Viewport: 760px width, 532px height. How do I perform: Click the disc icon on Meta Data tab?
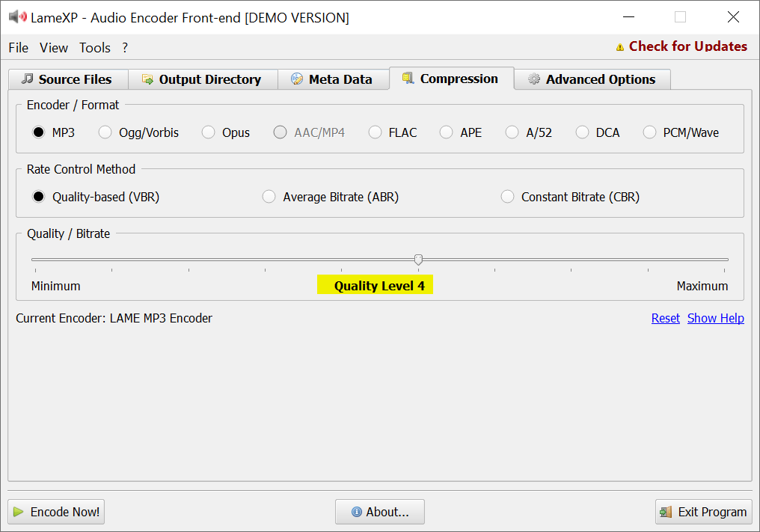pyautogui.click(x=297, y=79)
